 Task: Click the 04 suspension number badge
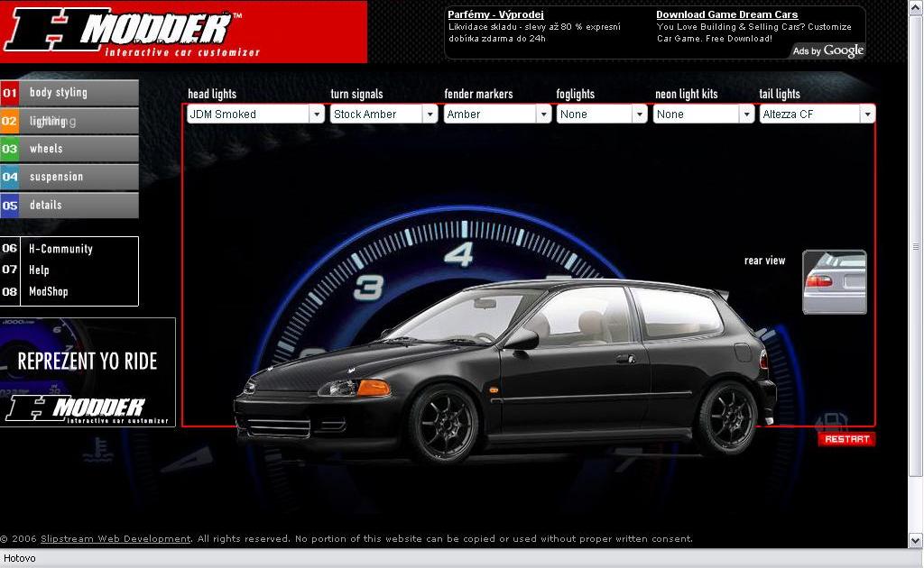point(10,177)
